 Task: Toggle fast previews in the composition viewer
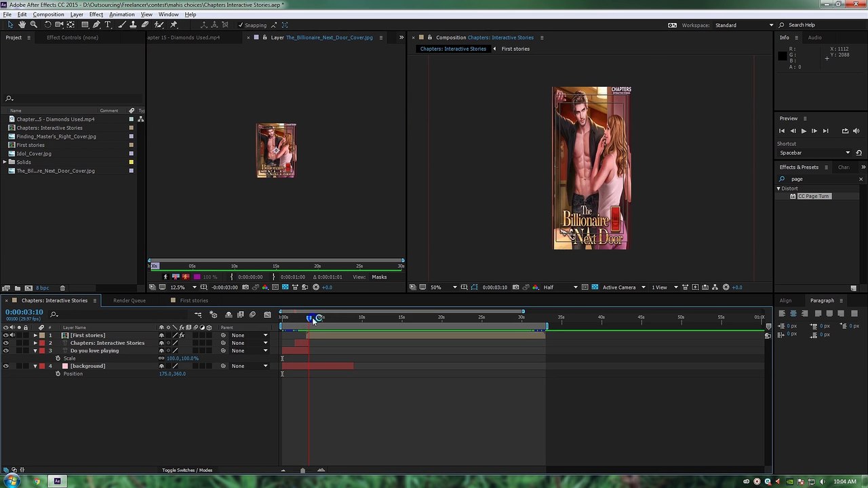click(695, 287)
